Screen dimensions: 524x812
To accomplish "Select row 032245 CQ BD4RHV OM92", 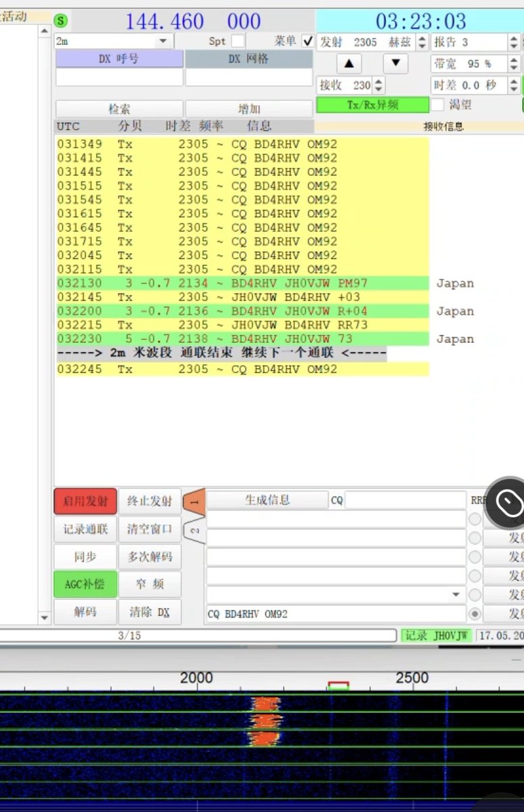I will point(242,369).
